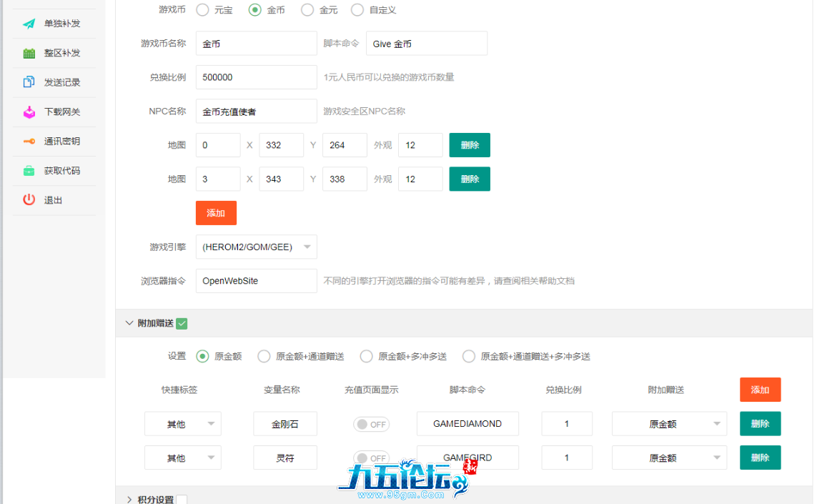Click the 兑换比例 field containing 500000

(256, 77)
